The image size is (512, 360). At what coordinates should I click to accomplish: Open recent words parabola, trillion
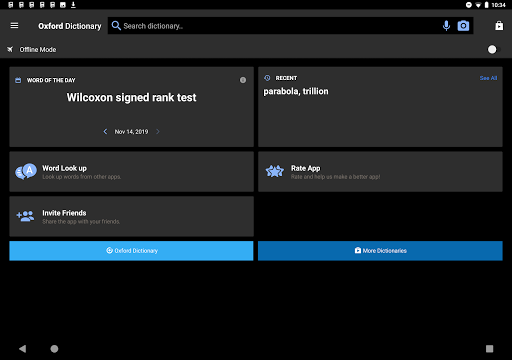point(296,91)
